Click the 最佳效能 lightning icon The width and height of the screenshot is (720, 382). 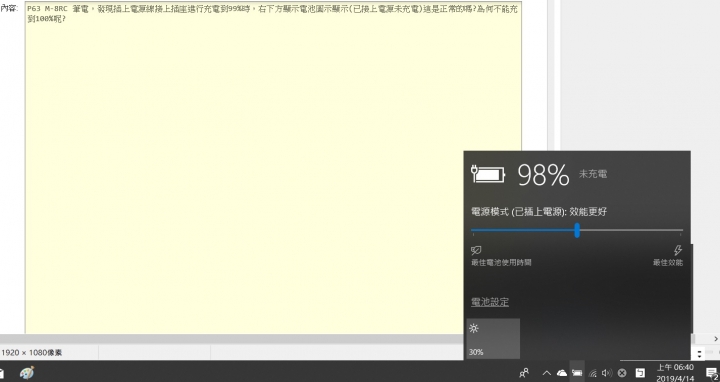pyautogui.click(x=678, y=250)
